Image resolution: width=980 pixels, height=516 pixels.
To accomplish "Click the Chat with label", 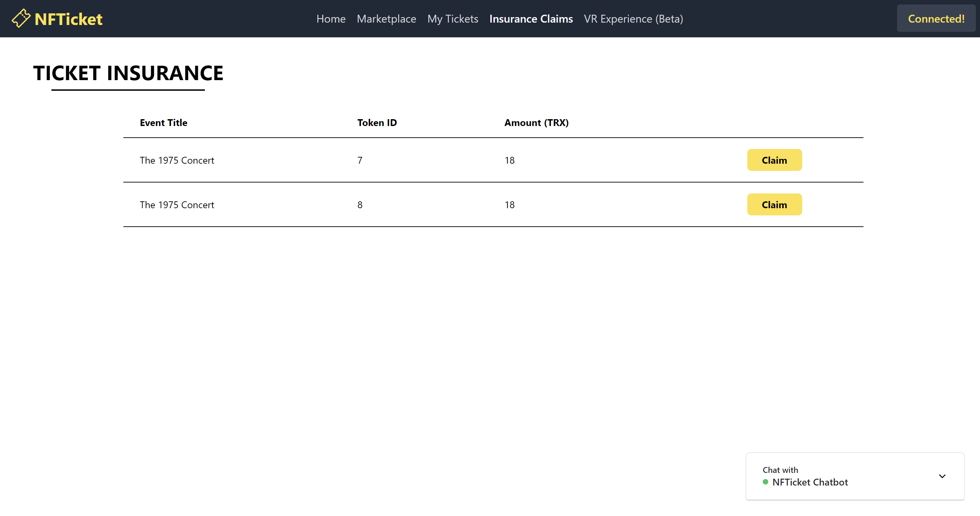I will (780, 470).
